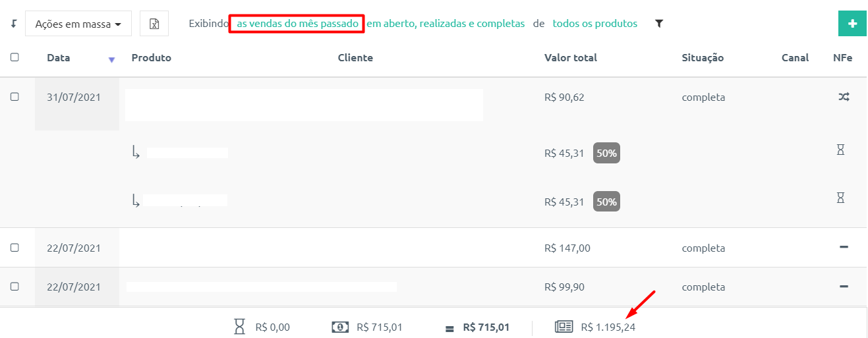Check the R$ 147,00 sale row checkbox
The width and height of the screenshot is (868, 338).
click(x=14, y=248)
